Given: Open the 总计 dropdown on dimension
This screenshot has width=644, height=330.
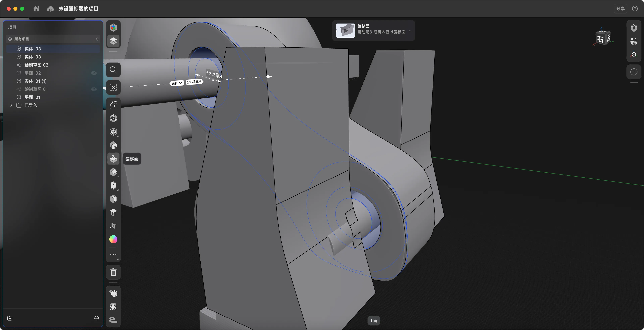Looking at the screenshot, I should (177, 83).
